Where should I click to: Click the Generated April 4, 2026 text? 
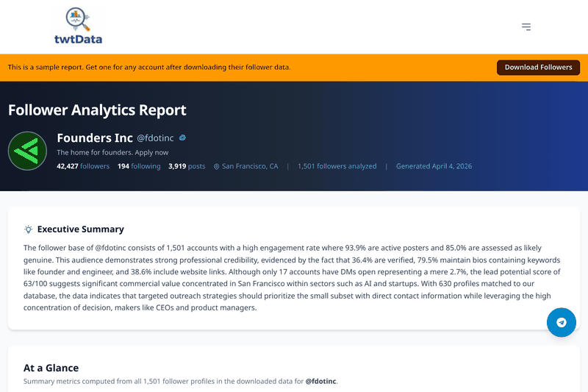point(434,166)
